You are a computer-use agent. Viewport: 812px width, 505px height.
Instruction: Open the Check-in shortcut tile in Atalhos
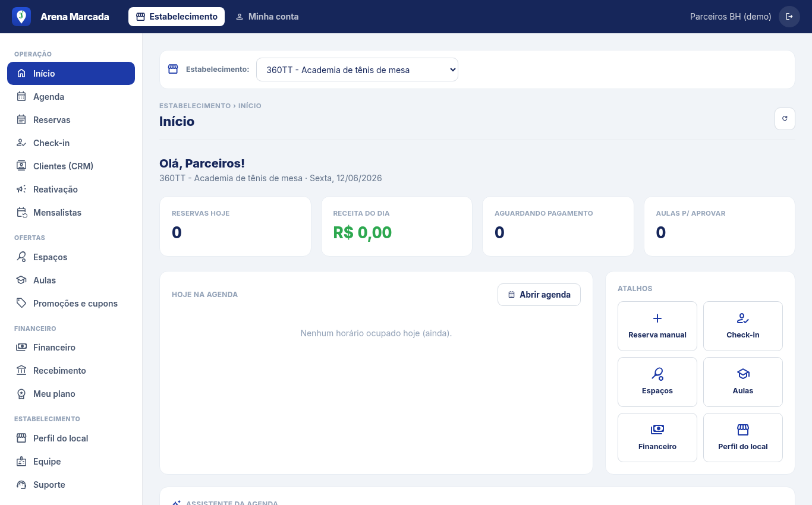[x=743, y=326]
